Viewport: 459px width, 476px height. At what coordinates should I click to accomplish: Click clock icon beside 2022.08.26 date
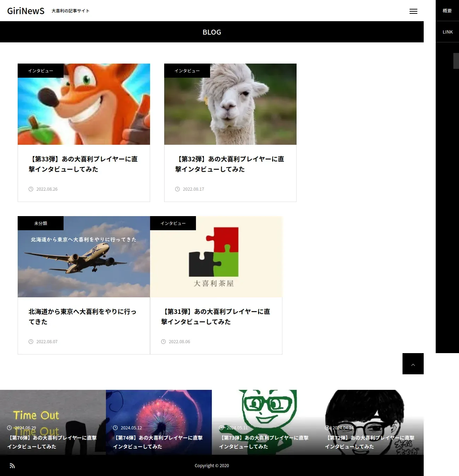(31, 189)
